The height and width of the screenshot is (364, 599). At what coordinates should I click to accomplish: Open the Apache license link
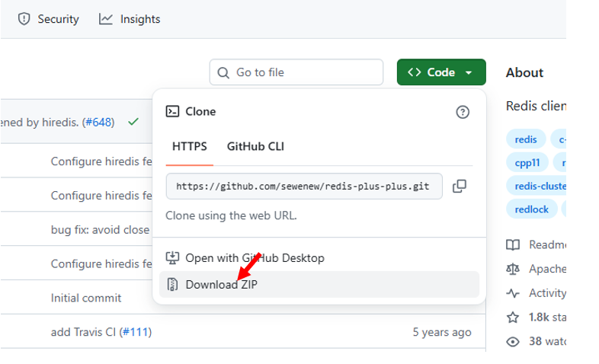point(547,269)
